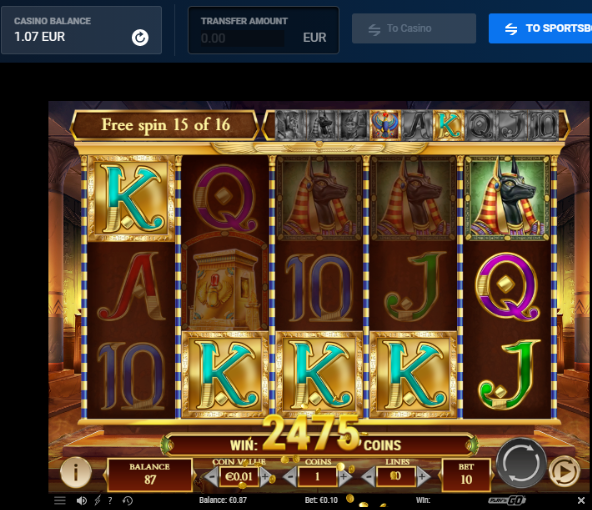592x510 pixels.
Task: Mute the game sound
Action: pyautogui.click(x=82, y=501)
